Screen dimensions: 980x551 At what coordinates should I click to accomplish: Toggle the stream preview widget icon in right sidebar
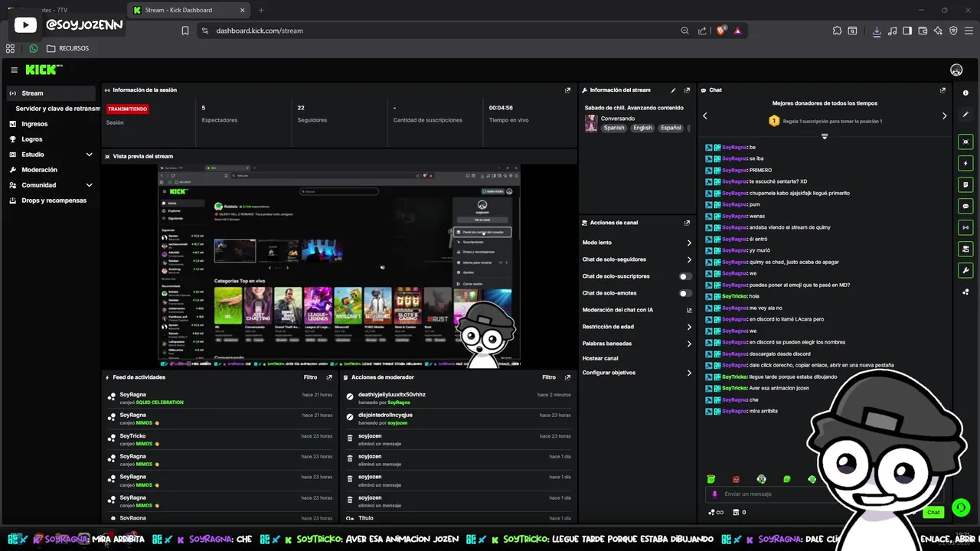pyautogui.click(x=965, y=142)
